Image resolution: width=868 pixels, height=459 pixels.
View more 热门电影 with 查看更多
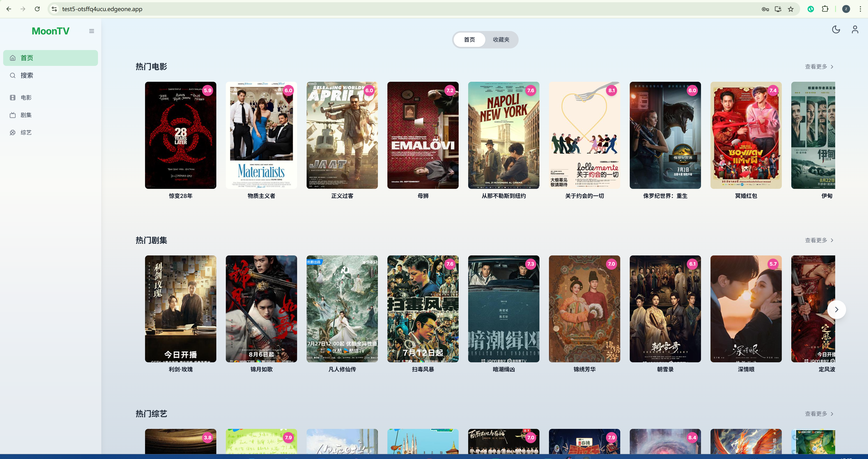819,67
